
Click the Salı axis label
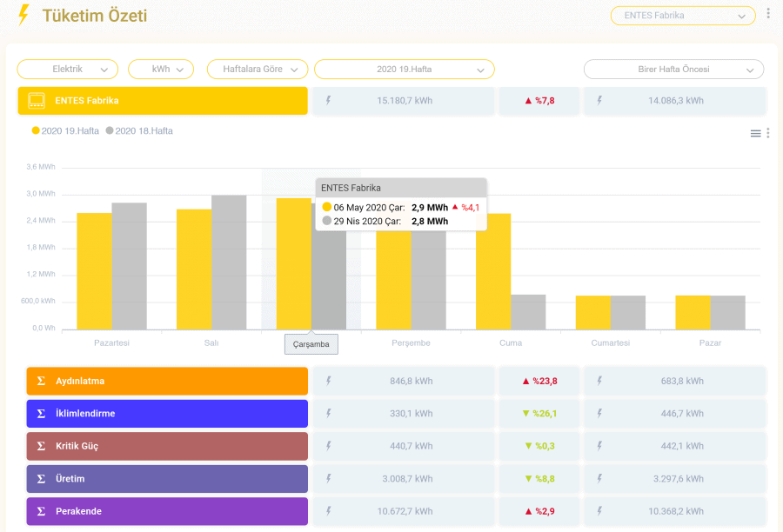pyautogui.click(x=211, y=342)
